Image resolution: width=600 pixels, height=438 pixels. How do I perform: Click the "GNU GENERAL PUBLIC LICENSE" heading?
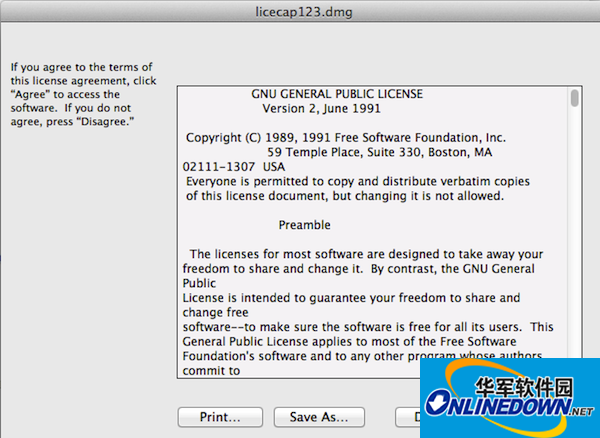click(x=337, y=94)
